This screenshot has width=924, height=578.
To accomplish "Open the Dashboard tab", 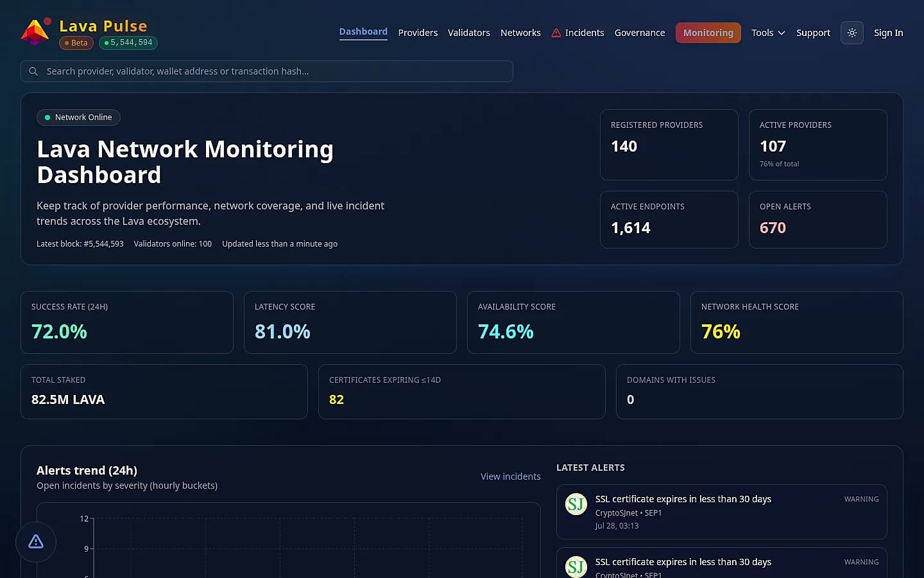I will click(363, 32).
